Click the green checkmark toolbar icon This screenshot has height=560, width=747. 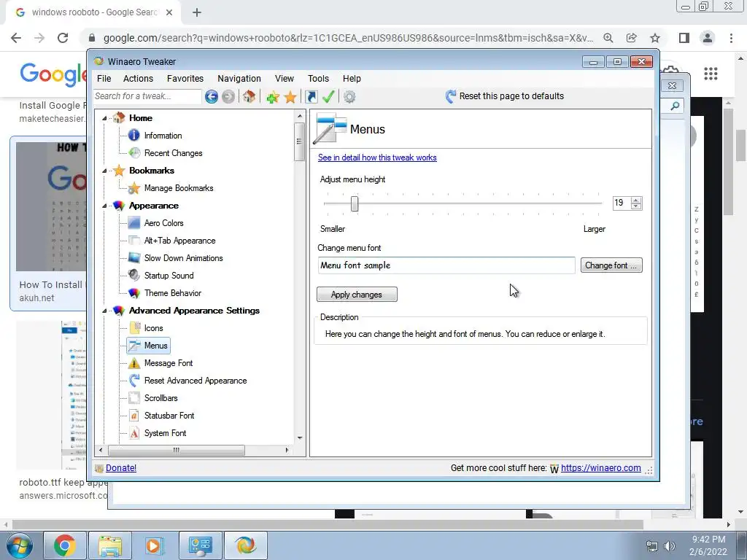point(328,97)
